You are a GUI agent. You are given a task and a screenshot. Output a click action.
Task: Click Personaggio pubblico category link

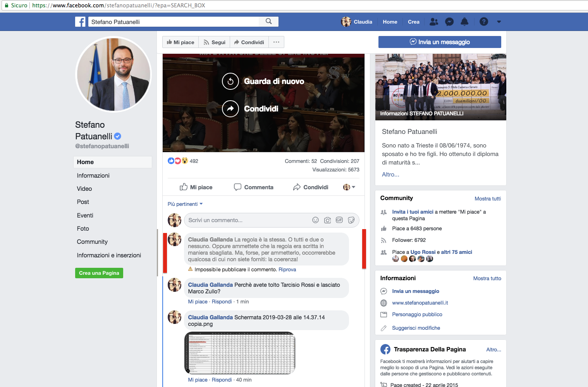coord(417,315)
